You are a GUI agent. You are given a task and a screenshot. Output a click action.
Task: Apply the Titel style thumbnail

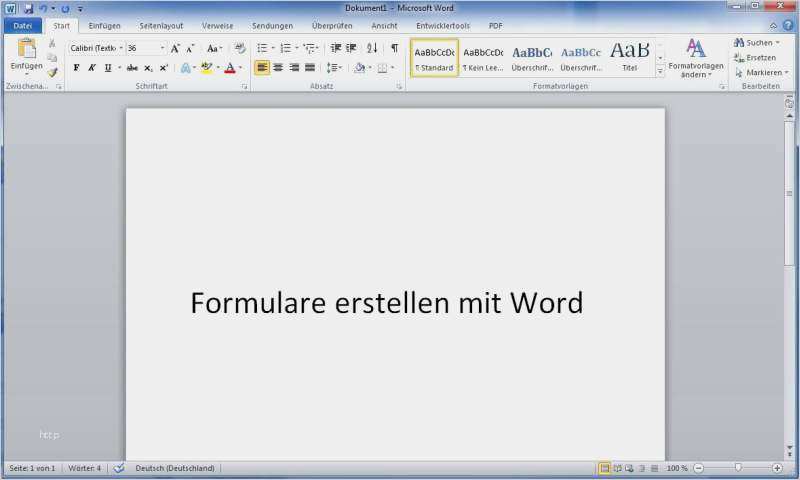[x=629, y=57]
